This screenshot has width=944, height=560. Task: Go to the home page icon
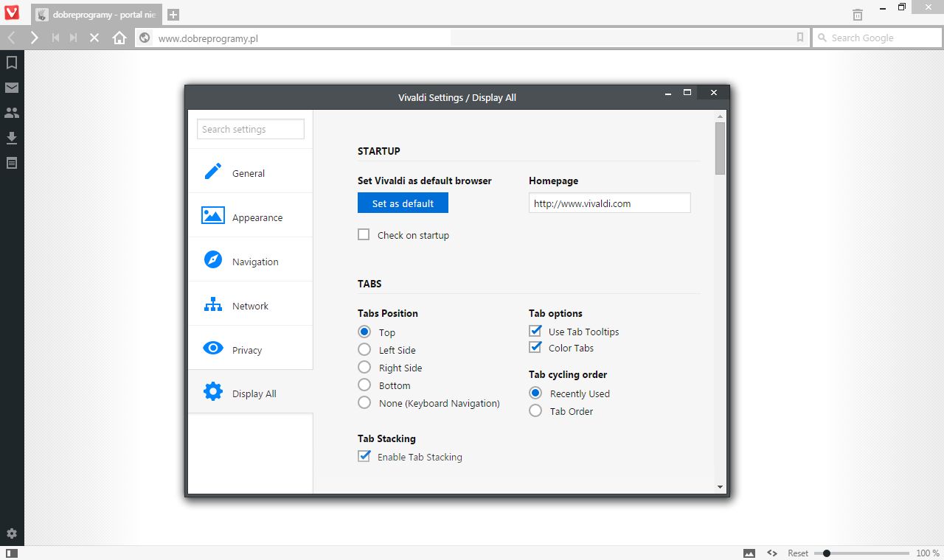pyautogui.click(x=119, y=38)
